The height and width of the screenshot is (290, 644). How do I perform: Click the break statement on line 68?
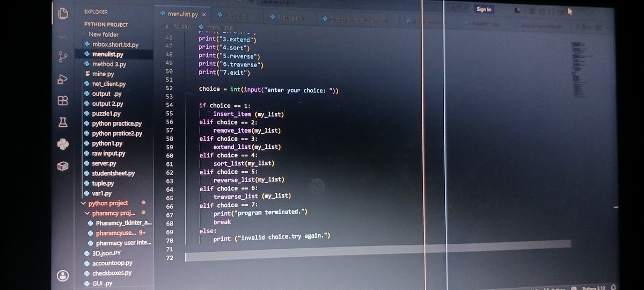[222, 222]
